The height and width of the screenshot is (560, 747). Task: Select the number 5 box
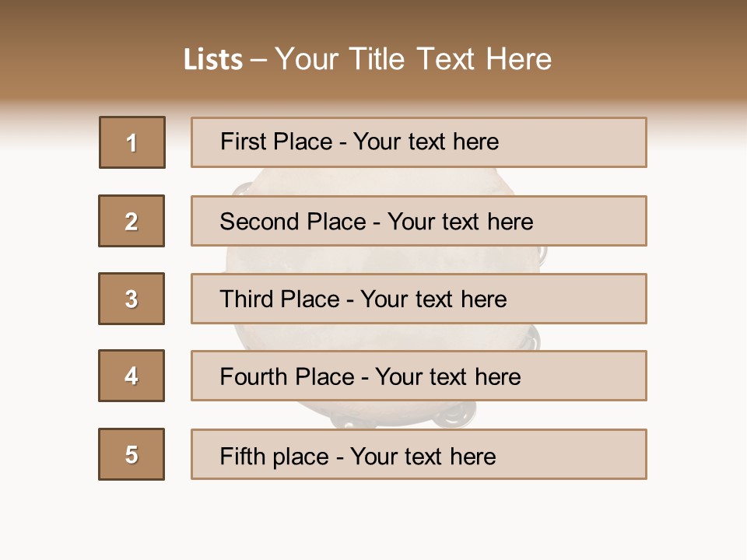tap(132, 454)
